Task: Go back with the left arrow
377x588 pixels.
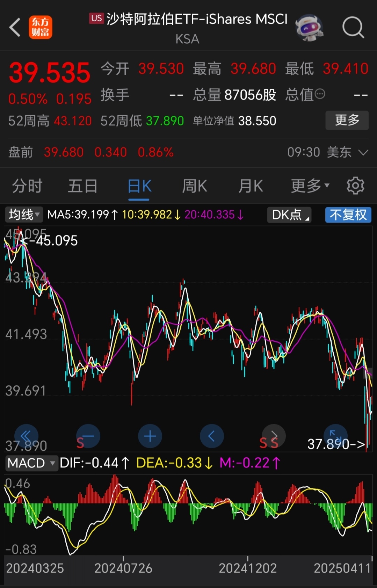Action: pyautogui.click(x=15, y=27)
